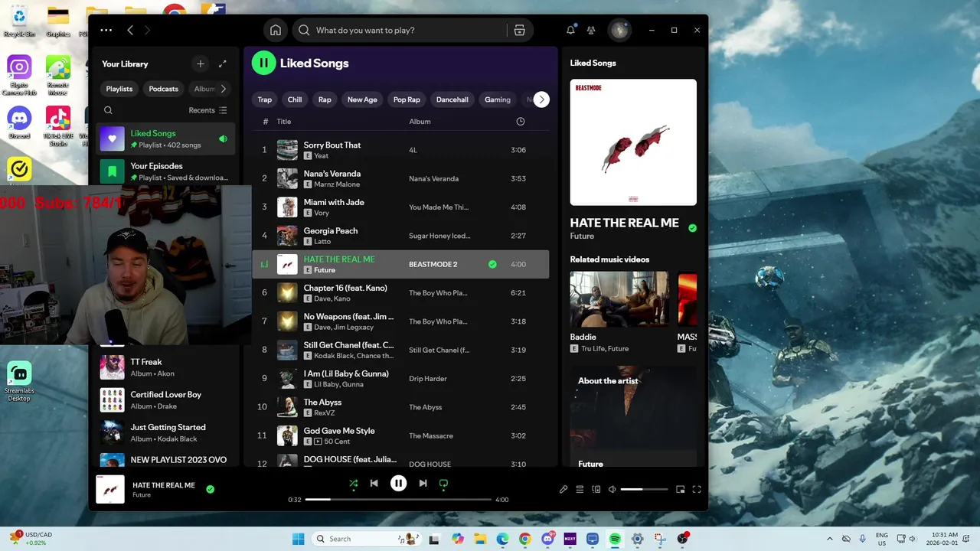Click the Browse icon in search bar
The width and height of the screenshot is (980, 551).
pyautogui.click(x=519, y=30)
